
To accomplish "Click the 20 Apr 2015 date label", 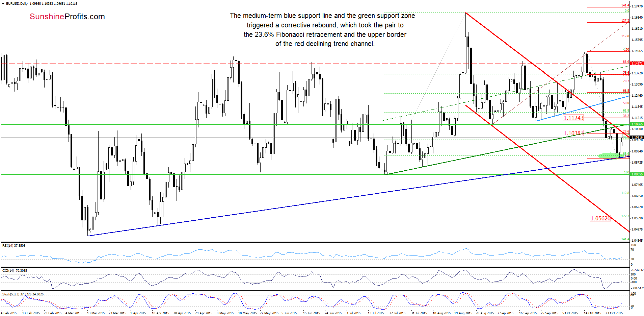I will pos(182,313).
